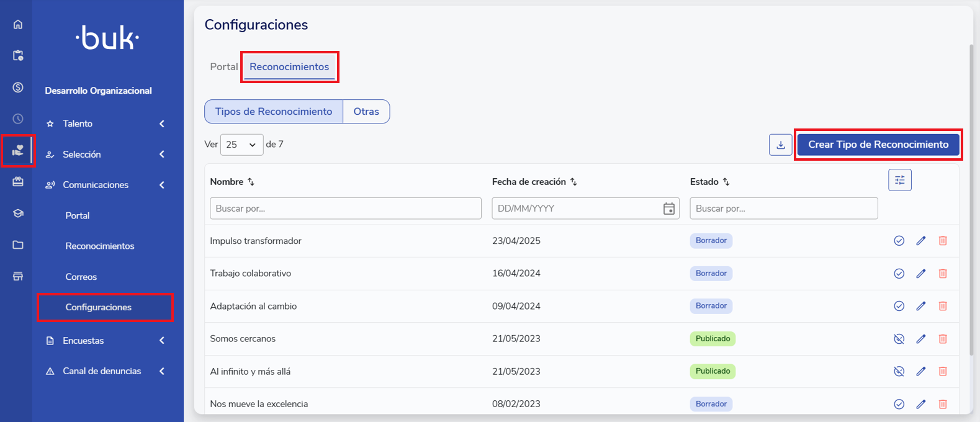Click the vertical scrollbar on the right
980x422 pixels.
pyautogui.click(x=971, y=199)
